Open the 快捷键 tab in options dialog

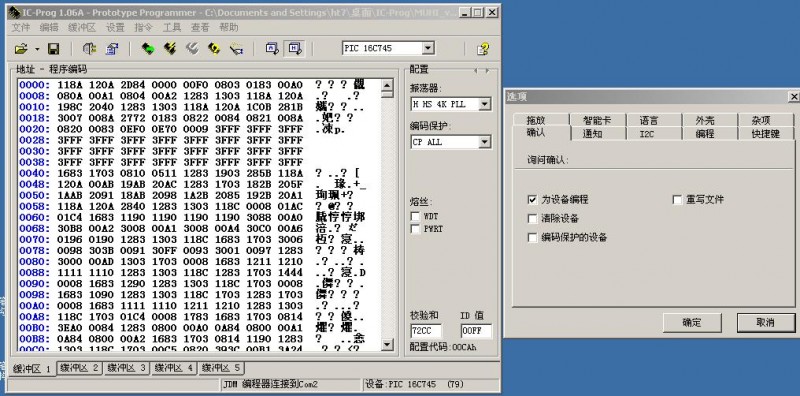coord(766,134)
